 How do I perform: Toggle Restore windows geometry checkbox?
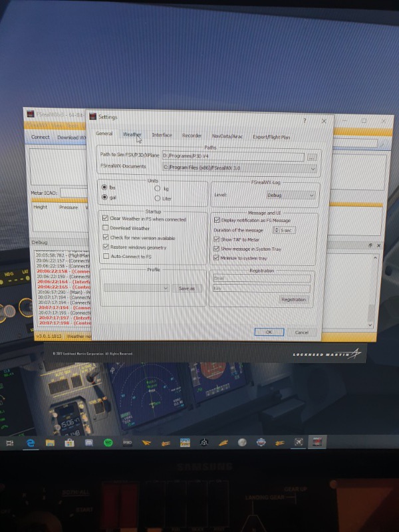pos(106,247)
